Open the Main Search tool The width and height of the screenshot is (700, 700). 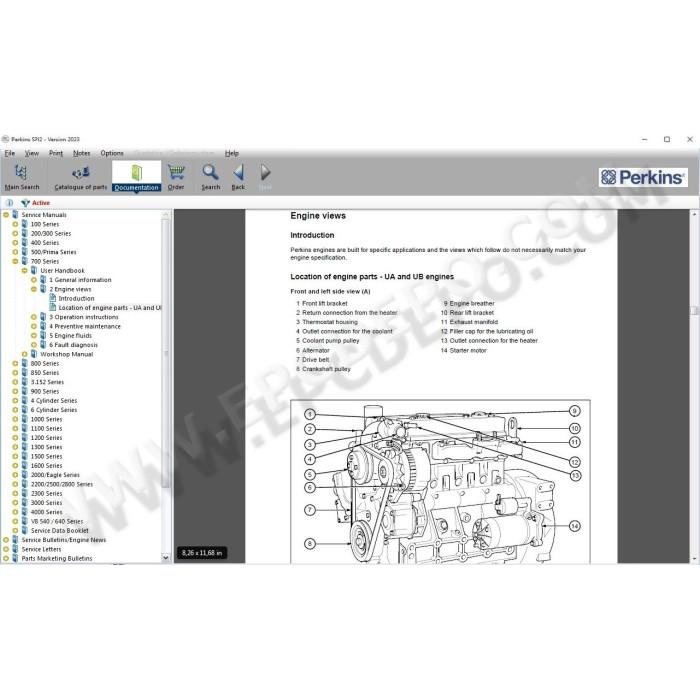click(x=22, y=177)
